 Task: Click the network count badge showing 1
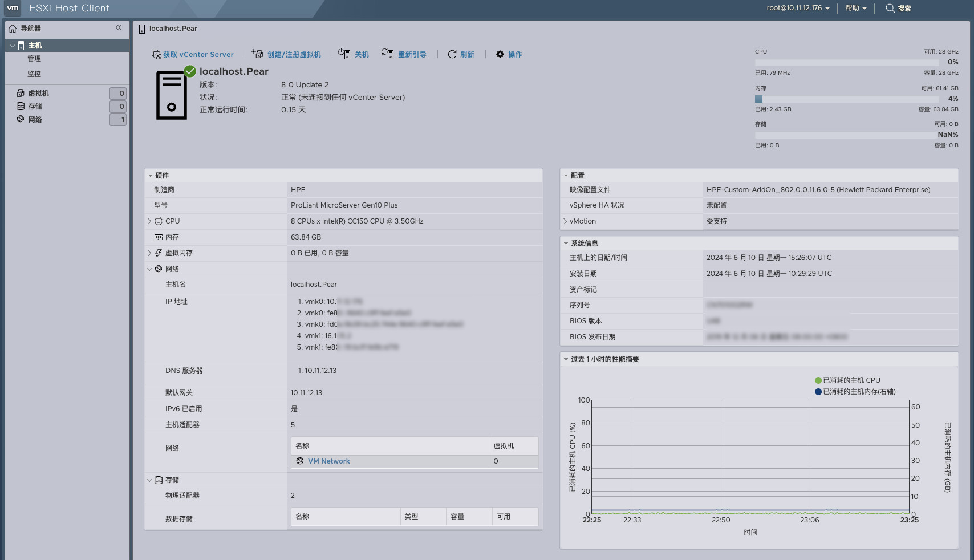pyautogui.click(x=118, y=120)
